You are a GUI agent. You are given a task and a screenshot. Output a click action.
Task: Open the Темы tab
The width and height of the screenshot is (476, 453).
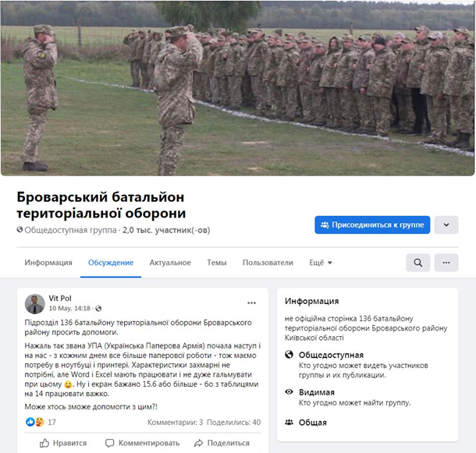[217, 263]
